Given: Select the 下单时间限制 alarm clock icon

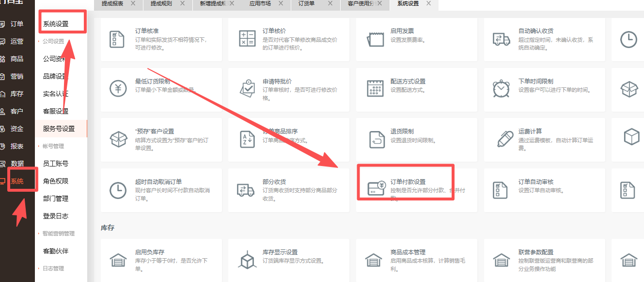Looking at the screenshot, I should tap(502, 89).
